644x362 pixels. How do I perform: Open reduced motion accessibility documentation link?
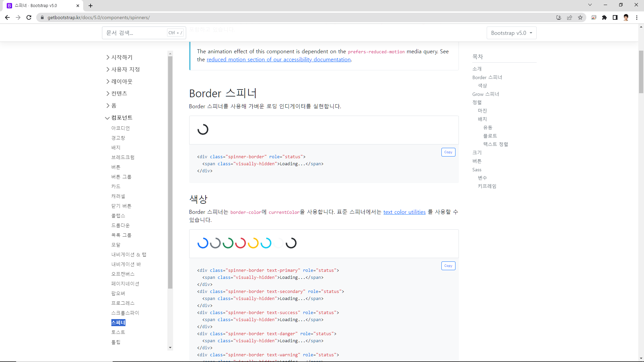(278, 60)
